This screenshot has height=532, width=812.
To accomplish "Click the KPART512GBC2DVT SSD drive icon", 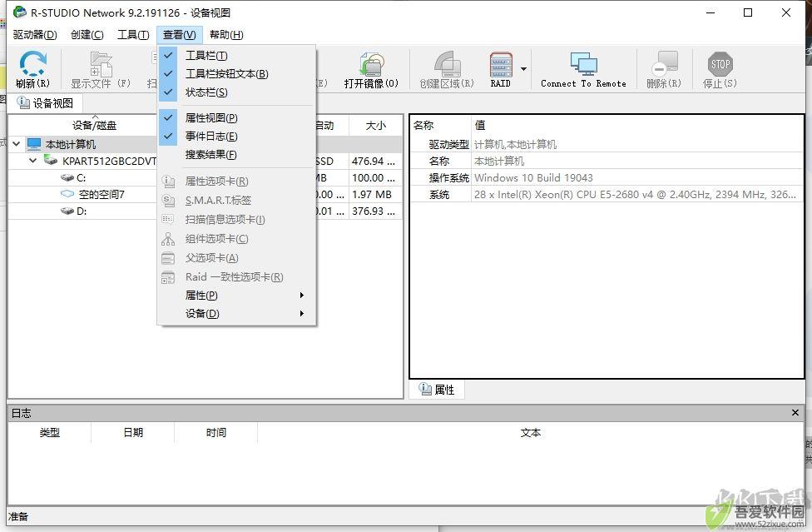I will point(51,161).
